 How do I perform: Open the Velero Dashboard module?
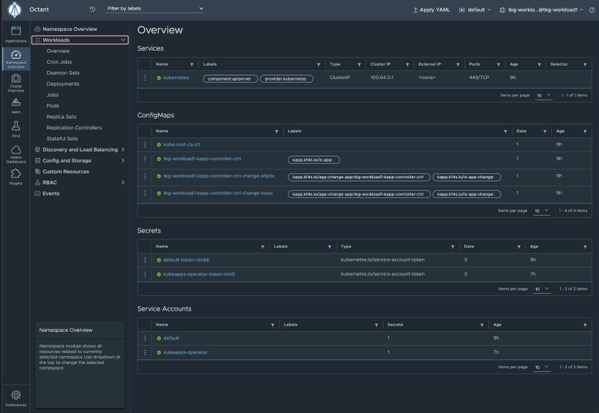tap(16, 154)
